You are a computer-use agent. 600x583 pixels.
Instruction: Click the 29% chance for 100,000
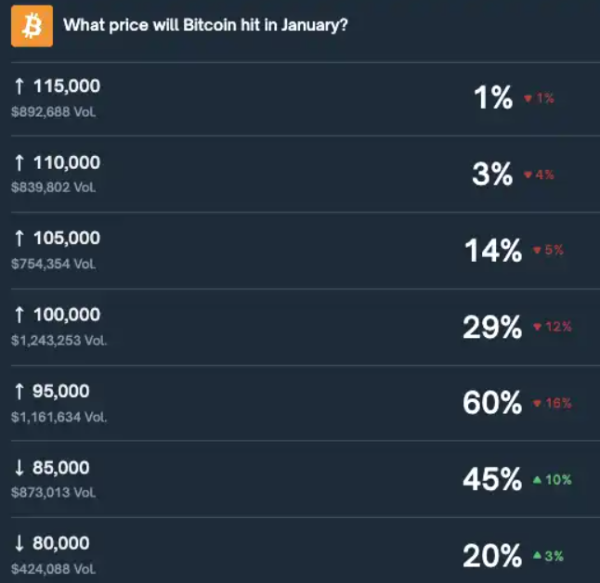pyautogui.click(x=492, y=327)
